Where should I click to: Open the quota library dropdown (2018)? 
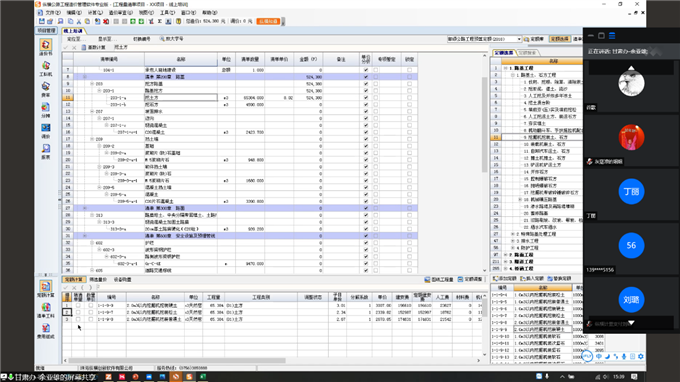[519, 39]
